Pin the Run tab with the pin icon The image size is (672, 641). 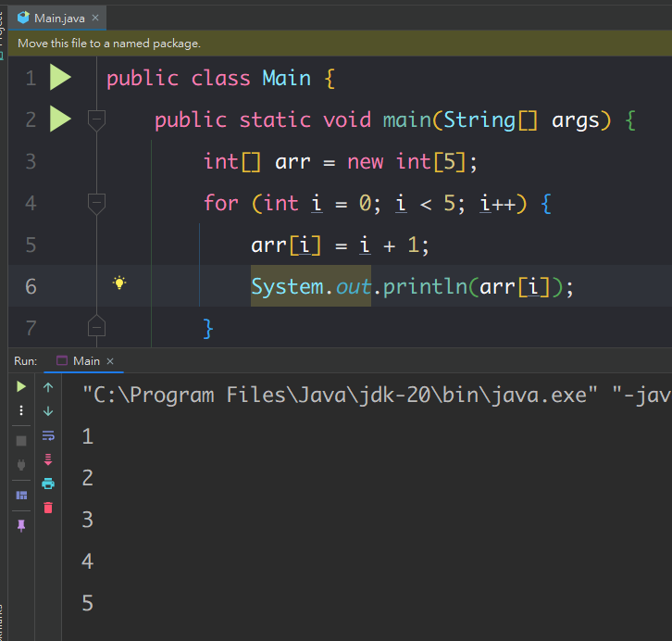click(x=21, y=525)
